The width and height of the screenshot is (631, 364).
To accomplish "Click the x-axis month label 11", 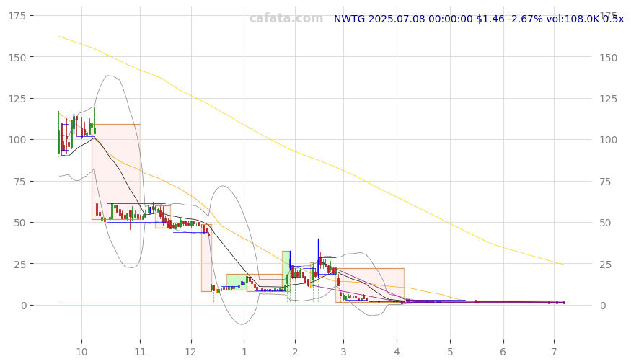I will 140,352.
